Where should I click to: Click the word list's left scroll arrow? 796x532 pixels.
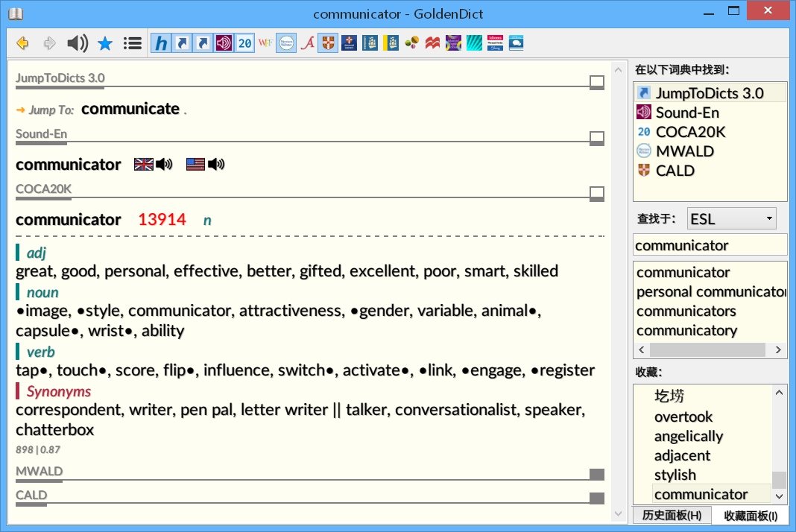642,349
